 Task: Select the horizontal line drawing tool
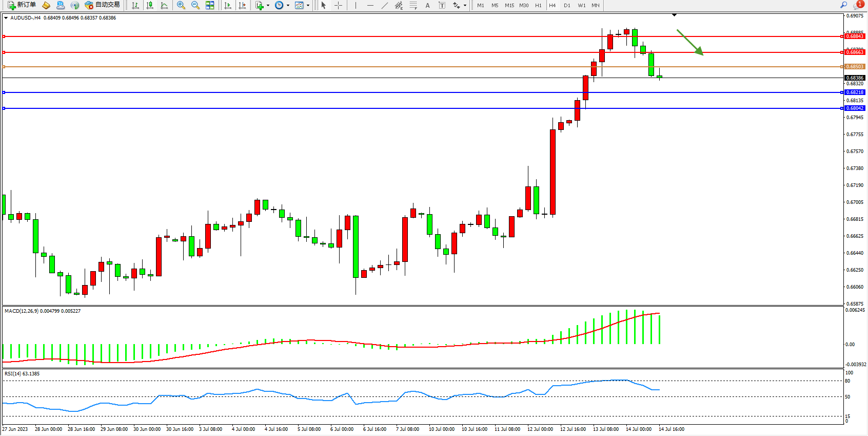tap(370, 5)
